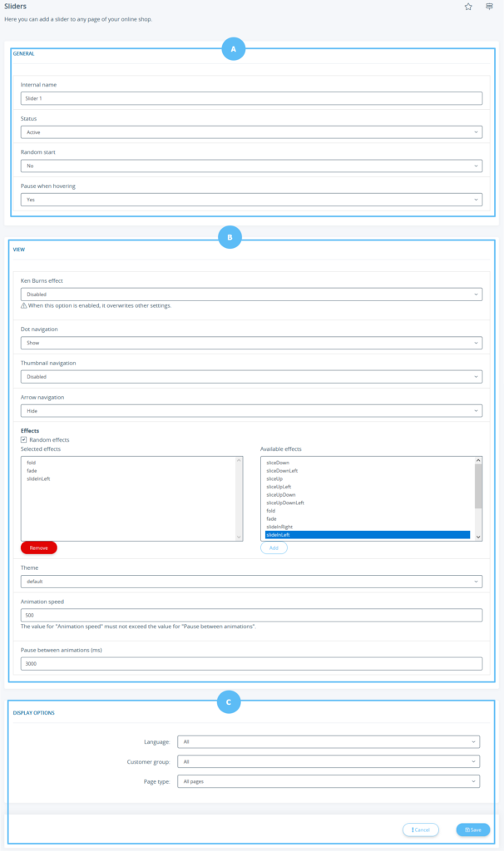Click the Internal name input field
This screenshot has height=852, width=504.
click(251, 98)
